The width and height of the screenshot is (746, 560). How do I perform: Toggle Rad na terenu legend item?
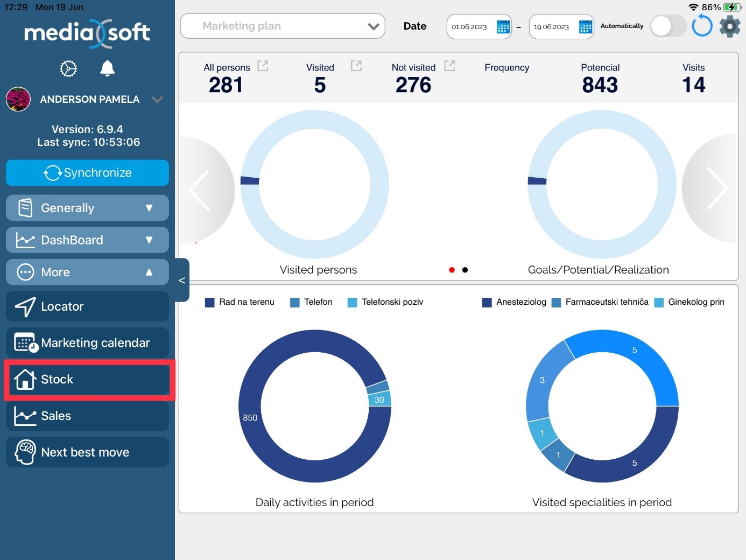[x=240, y=302]
